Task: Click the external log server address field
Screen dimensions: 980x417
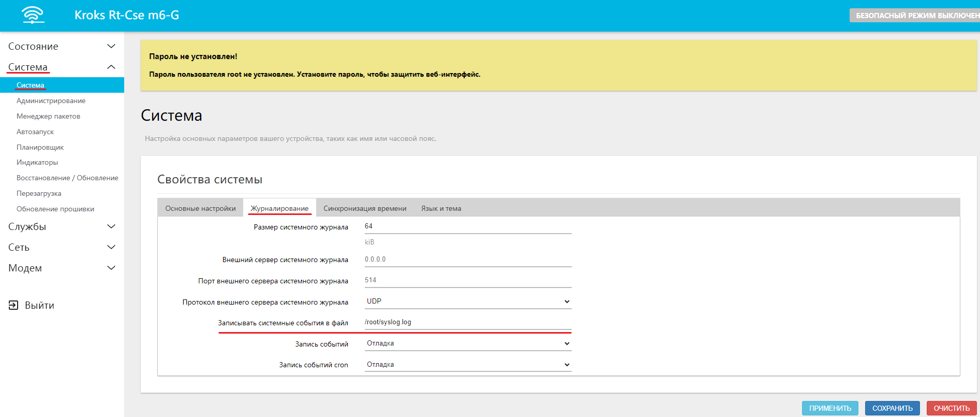Action: pos(467,260)
